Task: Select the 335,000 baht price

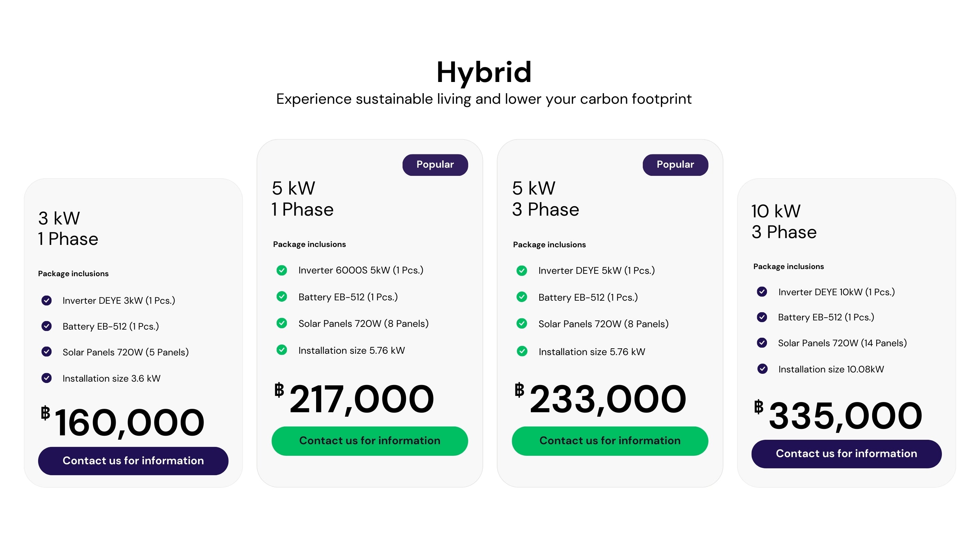Action: pyautogui.click(x=838, y=416)
